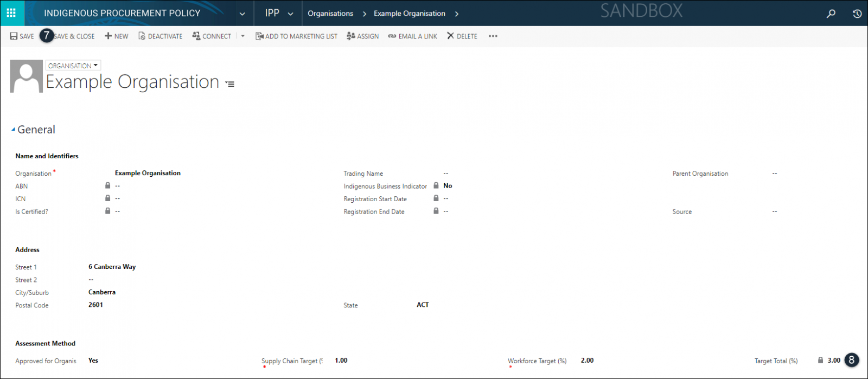This screenshot has height=379, width=868.
Task: Click the Parent Organisation field value
Action: click(775, 174)
